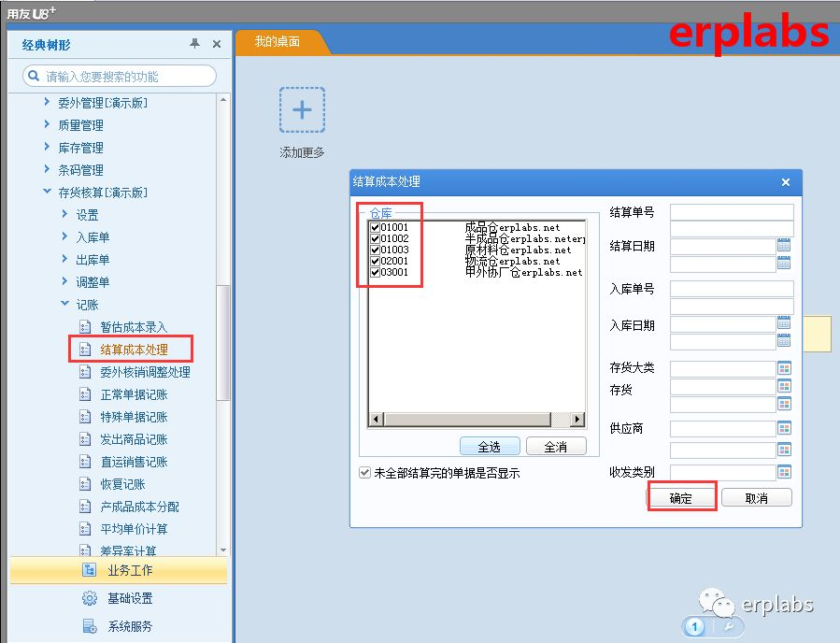Image resolution: width=840 pixels, height=643 pixels.
Task: Uncheck warehouse 01002 半成品仓
Action: click(375, 238)
